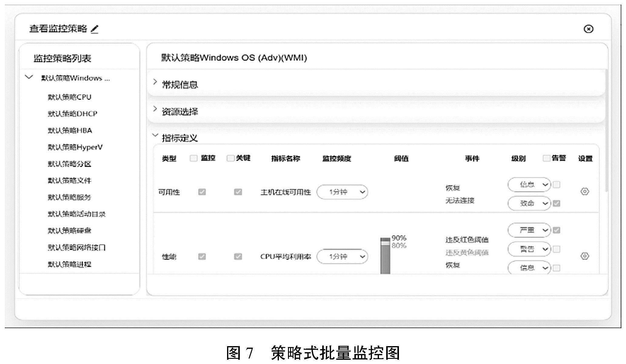This screenshot has height=364, width=626.
Task: Expand the 常规信息 section
Action: (x=155, y=82)
